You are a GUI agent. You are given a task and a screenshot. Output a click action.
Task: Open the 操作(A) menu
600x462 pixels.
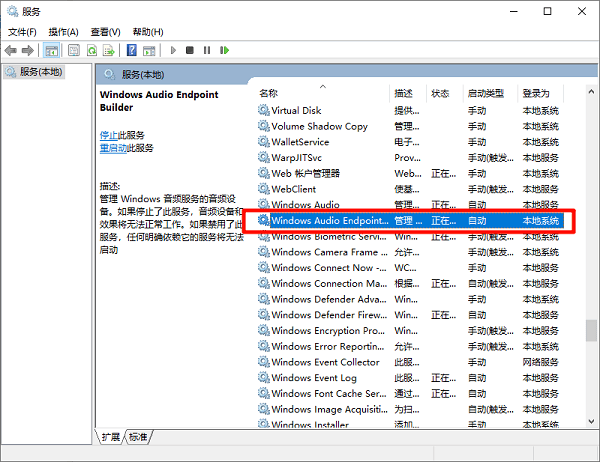64,32
